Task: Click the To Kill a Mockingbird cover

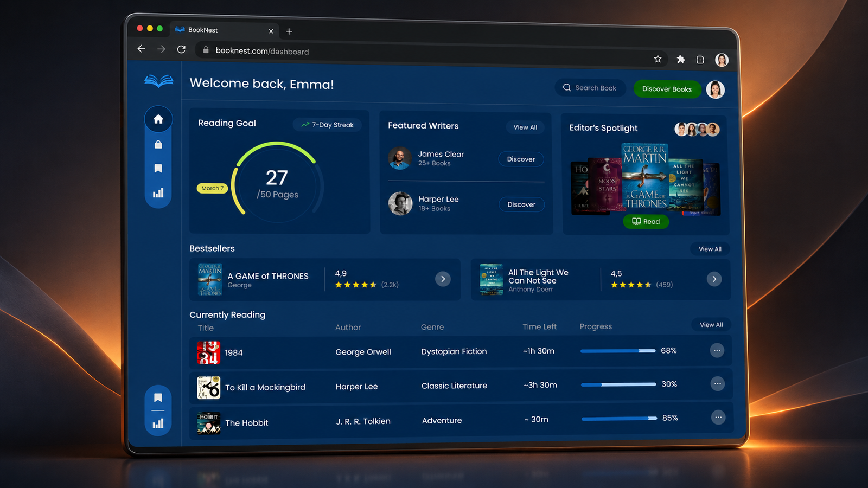Action: coord(209,388)
